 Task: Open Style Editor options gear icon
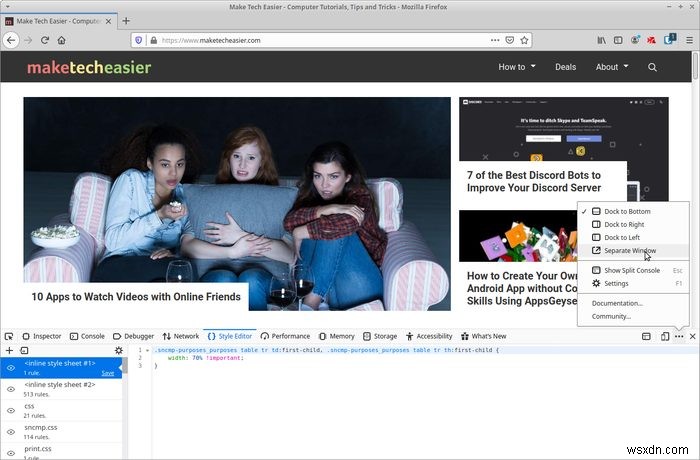(x=118, y=351)
